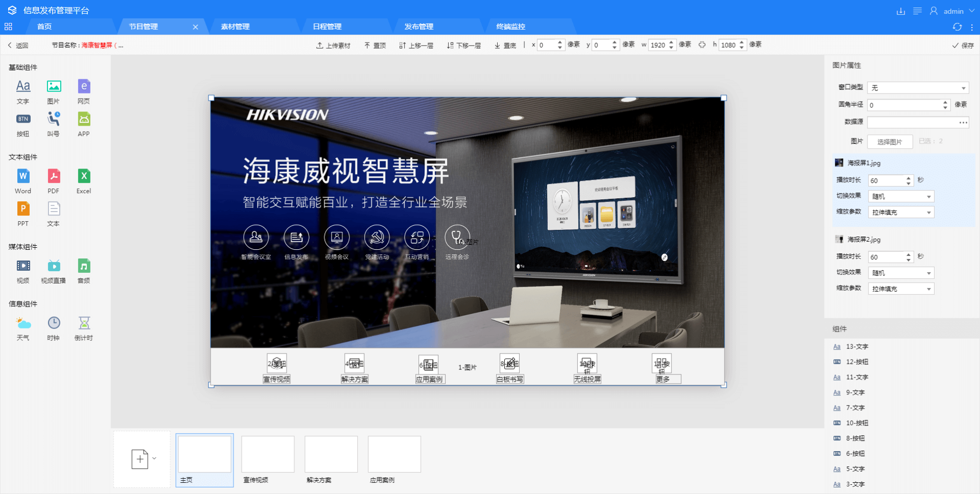Image resolution: width=980 pixels, height=494 pixels.
Task: Open the list icon in the header
Action: click(918, 11)
